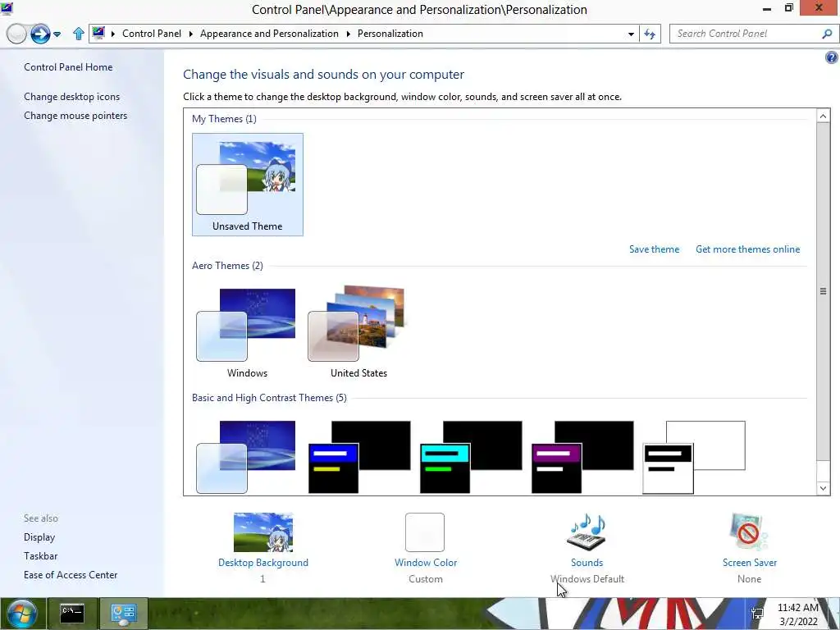Click the theme list scrollbar thumb
Screen dimensions: 840x630
824,291
